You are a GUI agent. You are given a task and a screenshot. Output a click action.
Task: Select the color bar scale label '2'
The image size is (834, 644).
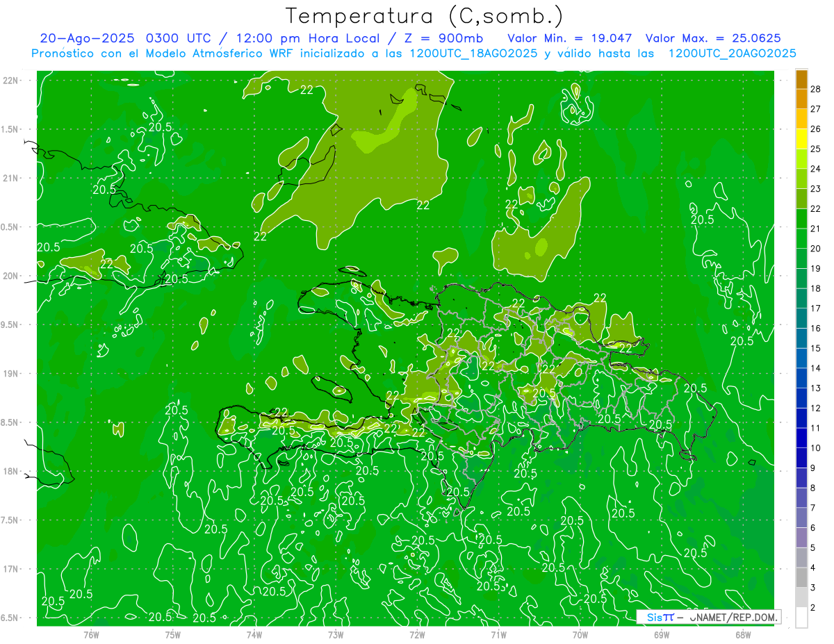click(x=813, y=608)
